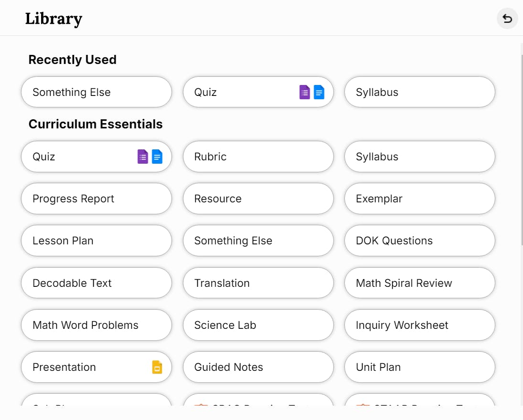Select Syllabus in the Recently Used section
This screenshot has height=420, width=523.
419,92
